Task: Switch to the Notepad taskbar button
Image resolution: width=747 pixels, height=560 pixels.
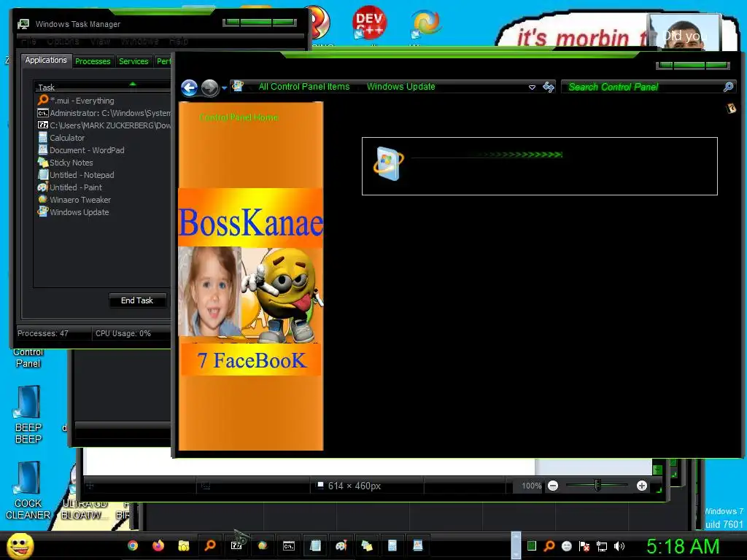Action: point(315,545)
